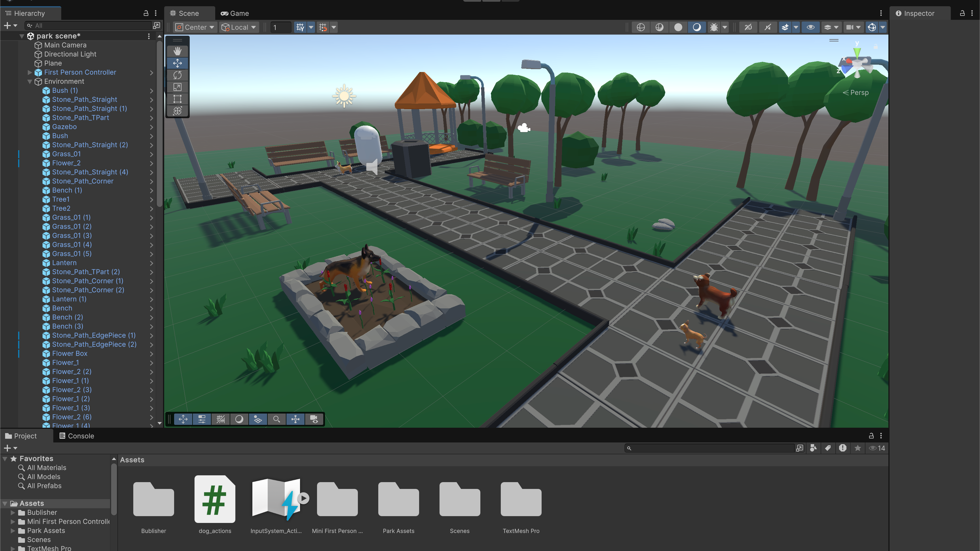
Task: Click the Directional Light sun gizmo
Action: click(344, 96)
